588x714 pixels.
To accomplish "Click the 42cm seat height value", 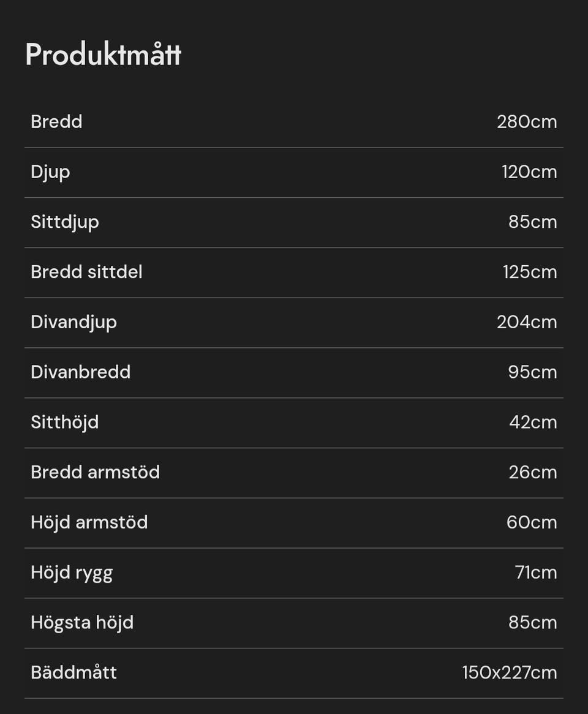I will coord(533,423).
